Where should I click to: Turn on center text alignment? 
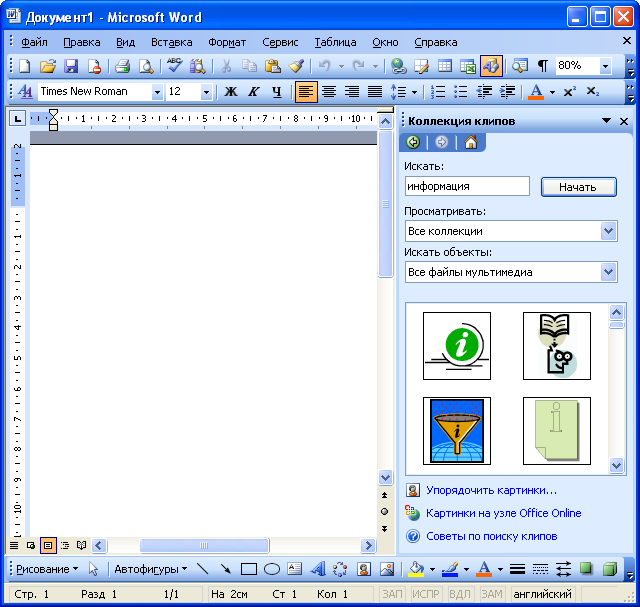pos(329,91)
